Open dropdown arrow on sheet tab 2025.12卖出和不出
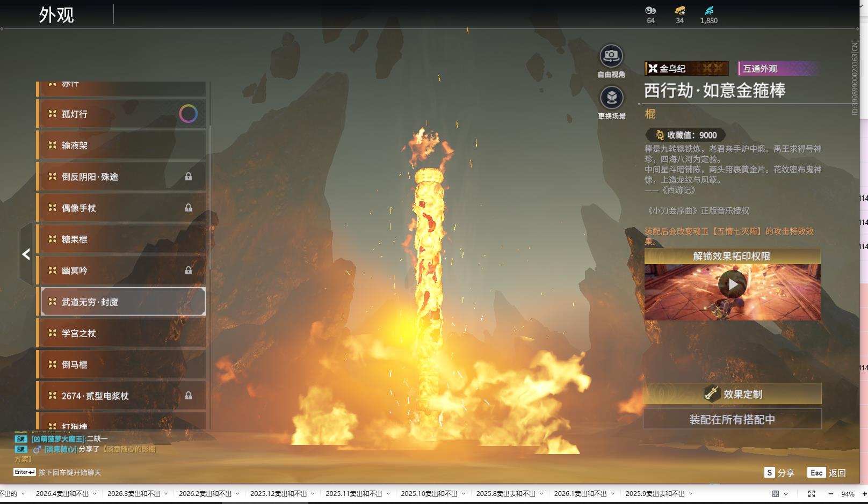 click(x=313, y=494)
